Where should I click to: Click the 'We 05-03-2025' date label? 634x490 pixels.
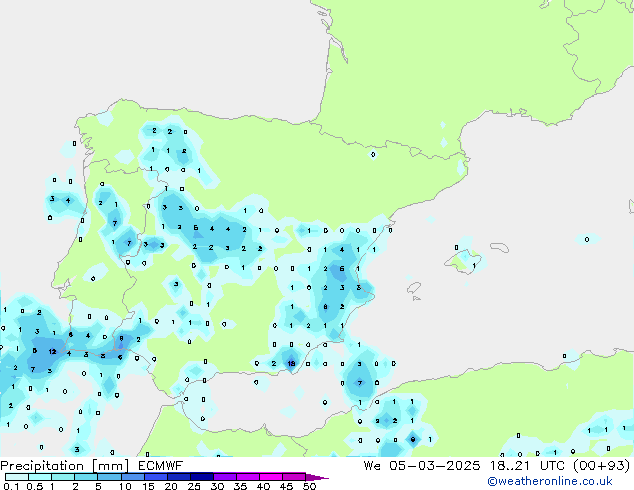(422, 466)
